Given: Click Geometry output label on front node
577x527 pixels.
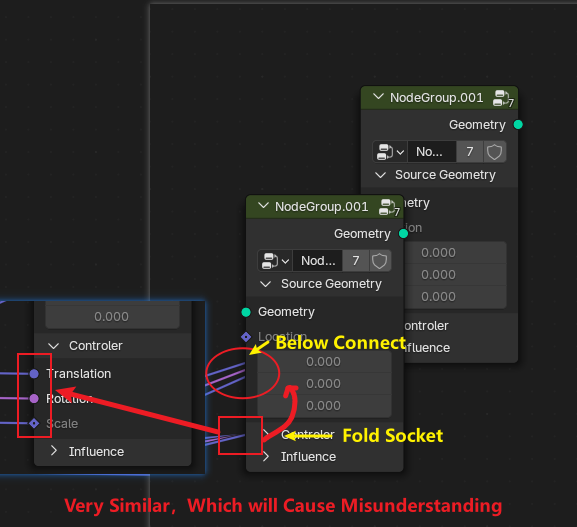Looking at the screenshot, I should (362, 234).
